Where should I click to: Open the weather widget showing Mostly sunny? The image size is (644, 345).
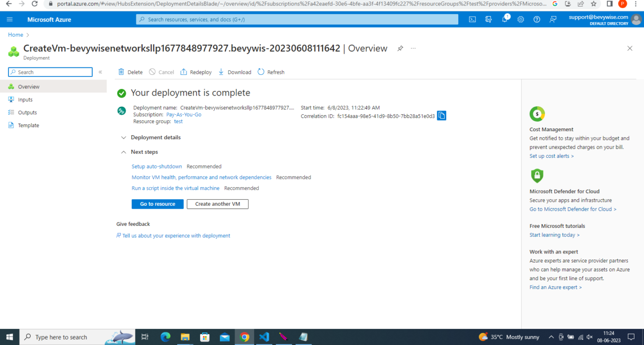[509, 337]
